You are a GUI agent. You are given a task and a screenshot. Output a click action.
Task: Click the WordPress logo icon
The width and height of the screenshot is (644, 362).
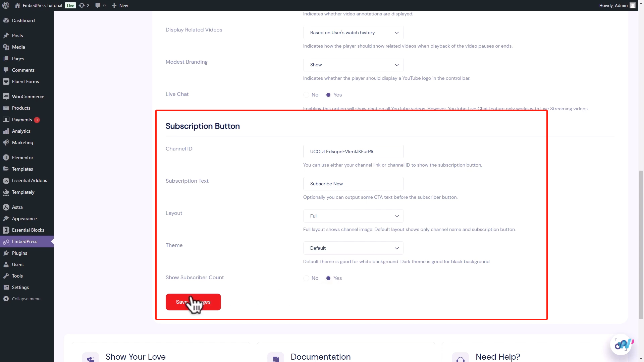pyautogui.click(x=5, y=5)
